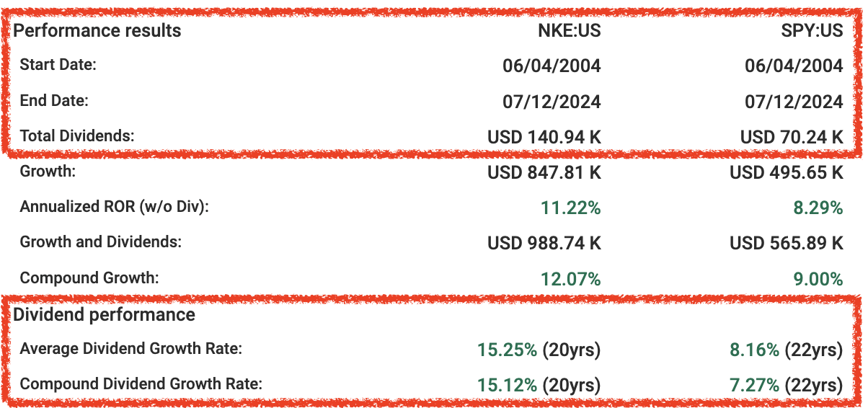Select the 11.22% annualized ROR value
This screenshot has width=868, height=408.
point(571,208)
